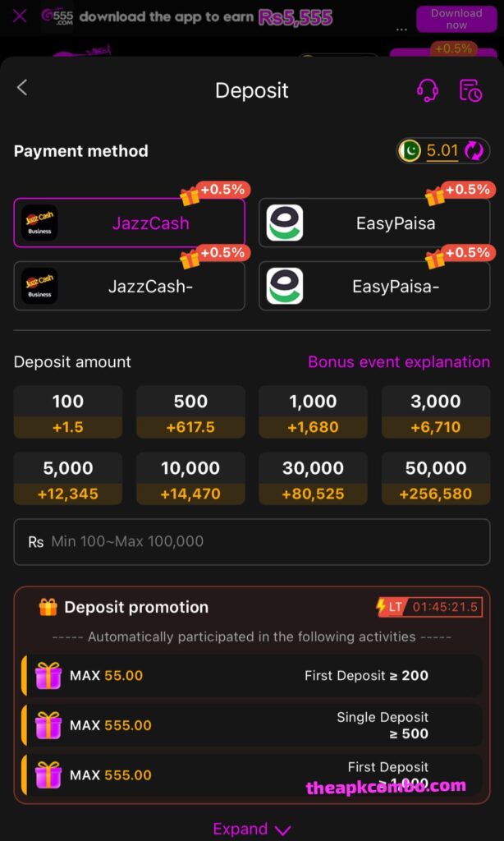Screen dimensions: 504x841
Task: Open the Bonus event explanation link
Action: coord(399,362)
